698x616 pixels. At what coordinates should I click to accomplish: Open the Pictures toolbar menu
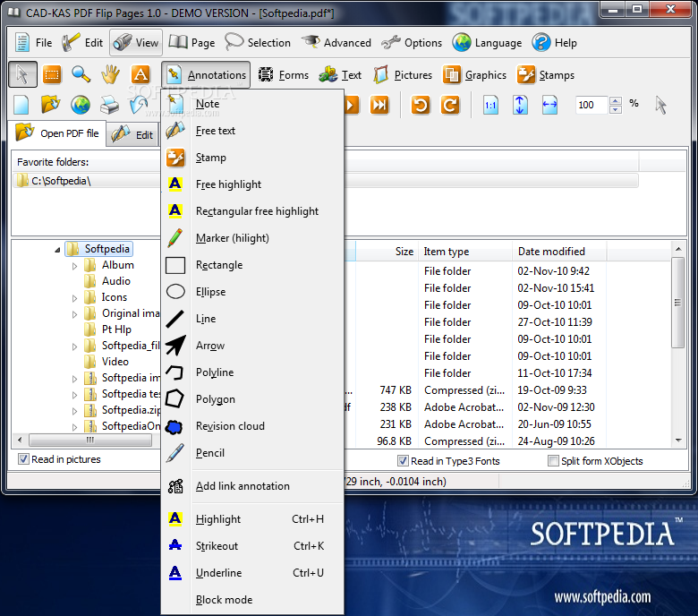click(403, 75)
